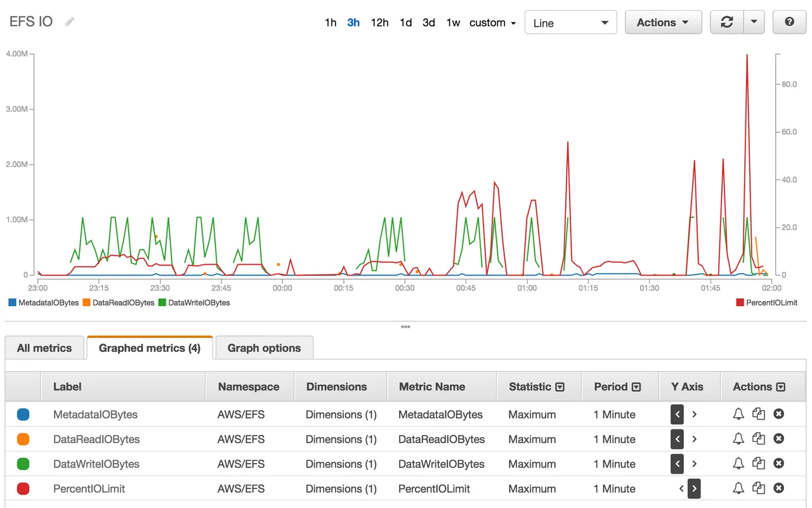Expand the Actions dropdown button
The height and width of the screenshot is (508, 812).
point(663,22)
